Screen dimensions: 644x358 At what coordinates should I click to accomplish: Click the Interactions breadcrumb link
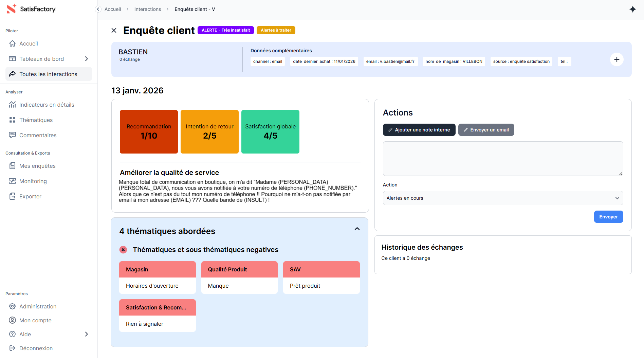coord(147,9)
